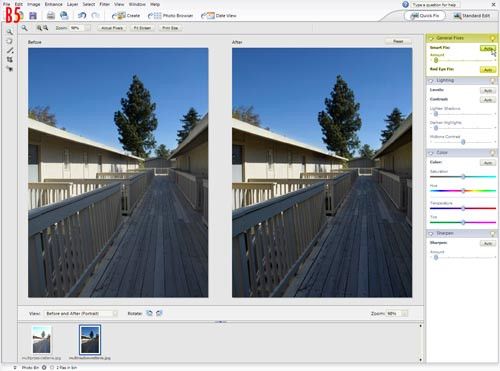The width and height of the screenshot is (500, 371).
Task: Open the Photo Browser
Action: coord(171,16)
